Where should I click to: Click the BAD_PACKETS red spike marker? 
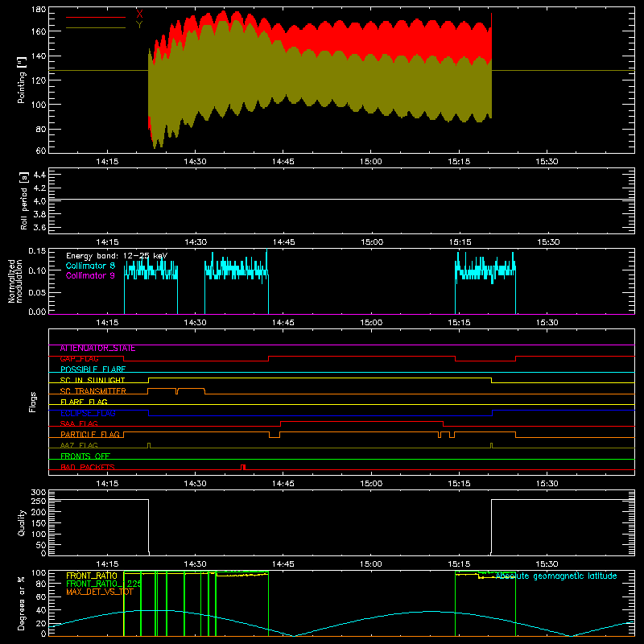tap(243, 467)
